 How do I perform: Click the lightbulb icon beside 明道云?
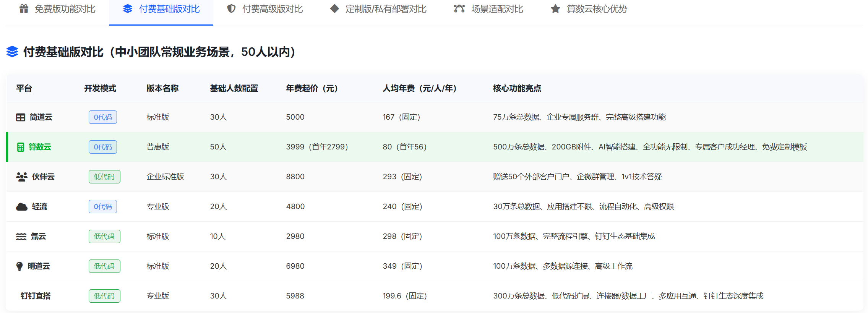(19, 266)
